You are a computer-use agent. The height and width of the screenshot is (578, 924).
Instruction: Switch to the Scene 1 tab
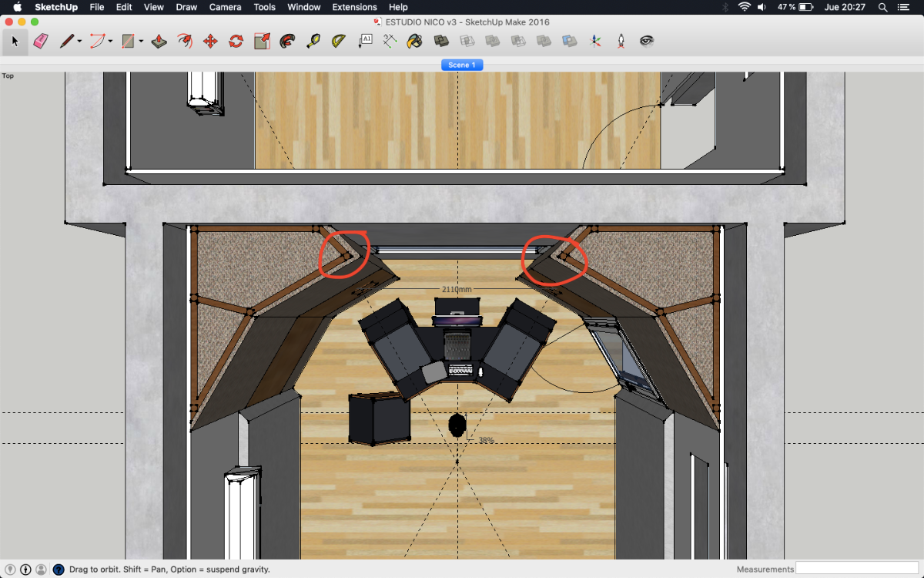(462, 65)
